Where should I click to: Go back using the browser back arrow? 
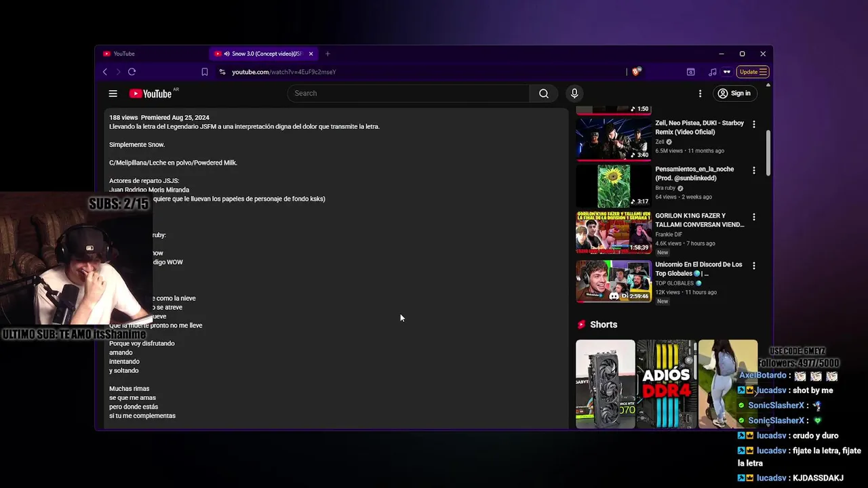point(105,72)
